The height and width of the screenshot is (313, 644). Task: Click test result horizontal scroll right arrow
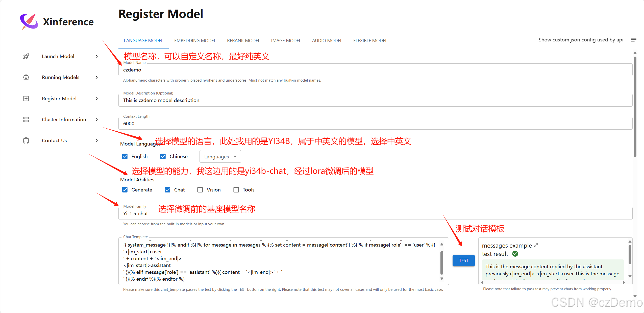624,282
